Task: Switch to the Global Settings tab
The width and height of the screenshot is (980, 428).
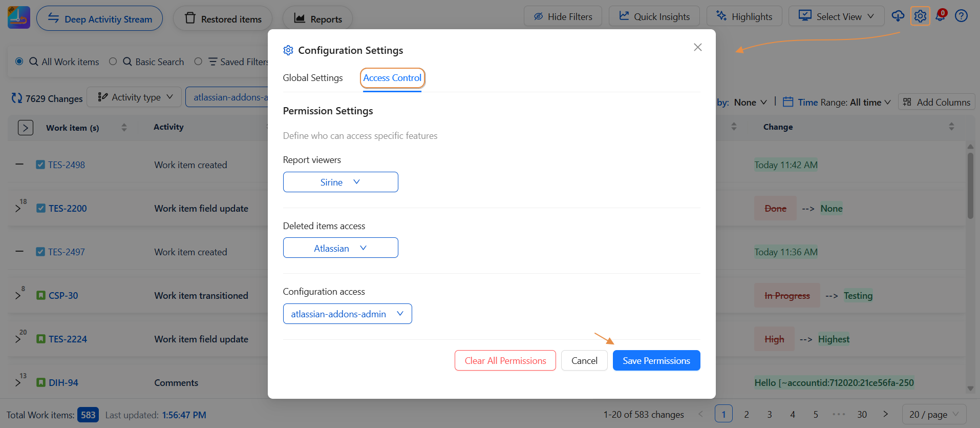Action: point(313,78)
